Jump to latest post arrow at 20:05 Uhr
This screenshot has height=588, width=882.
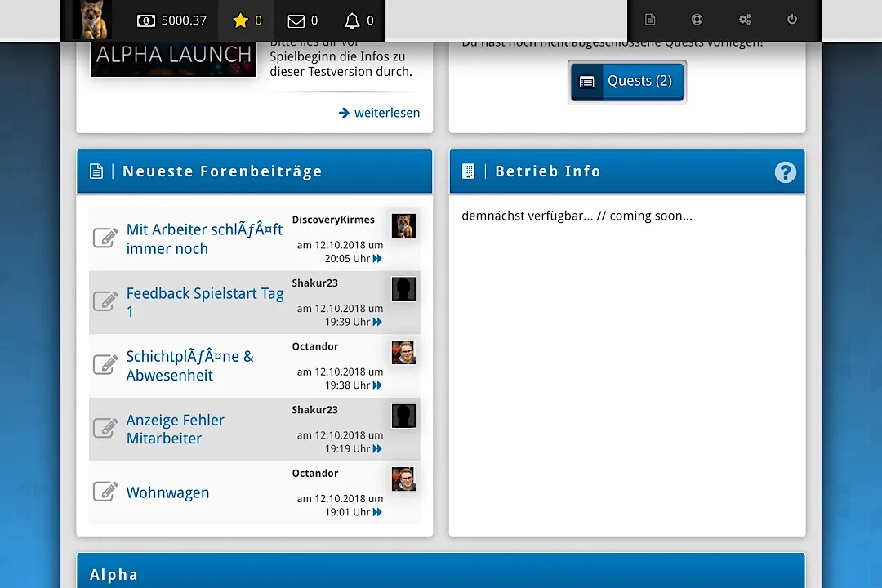(377, 259)
